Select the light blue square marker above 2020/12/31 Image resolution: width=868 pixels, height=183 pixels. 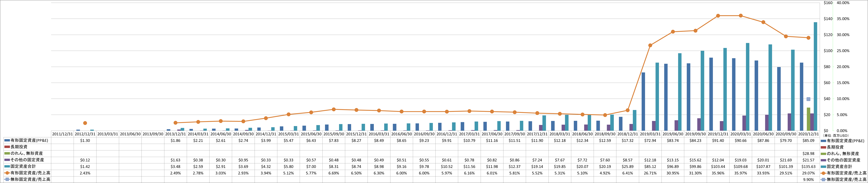[808, 99]
